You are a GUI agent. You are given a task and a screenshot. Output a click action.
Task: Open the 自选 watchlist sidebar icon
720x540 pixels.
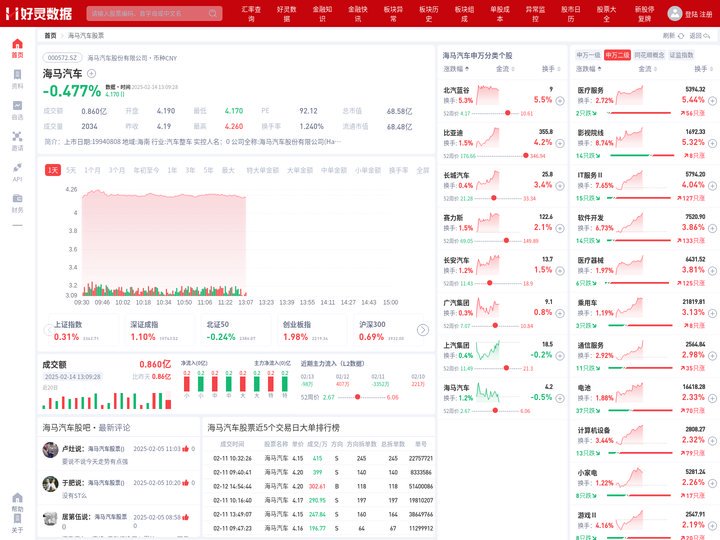coord(17,106)
